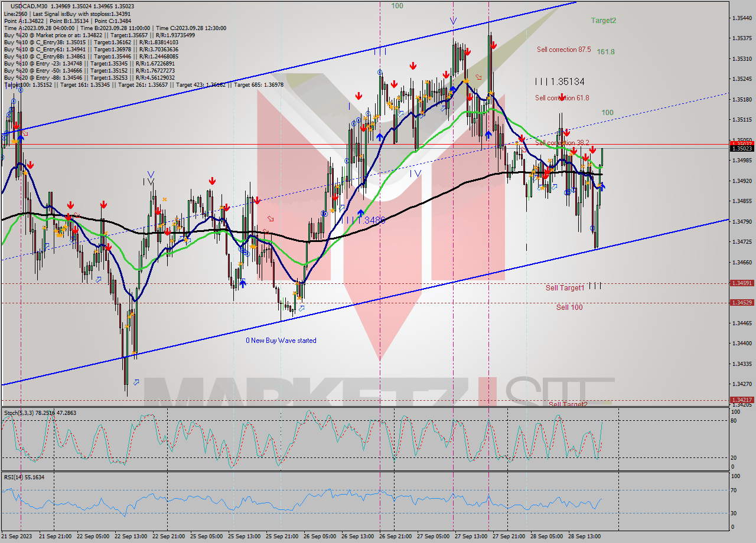Image resolution: width=756 pixels, height=543 pixels.
Task: Click the 1.35180 price axis label
Action: point(742,100)
